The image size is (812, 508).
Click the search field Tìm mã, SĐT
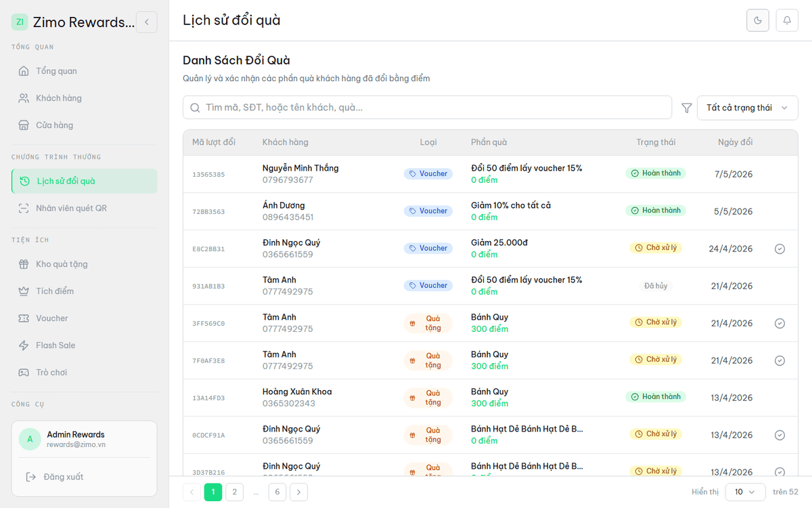[427, 108]
